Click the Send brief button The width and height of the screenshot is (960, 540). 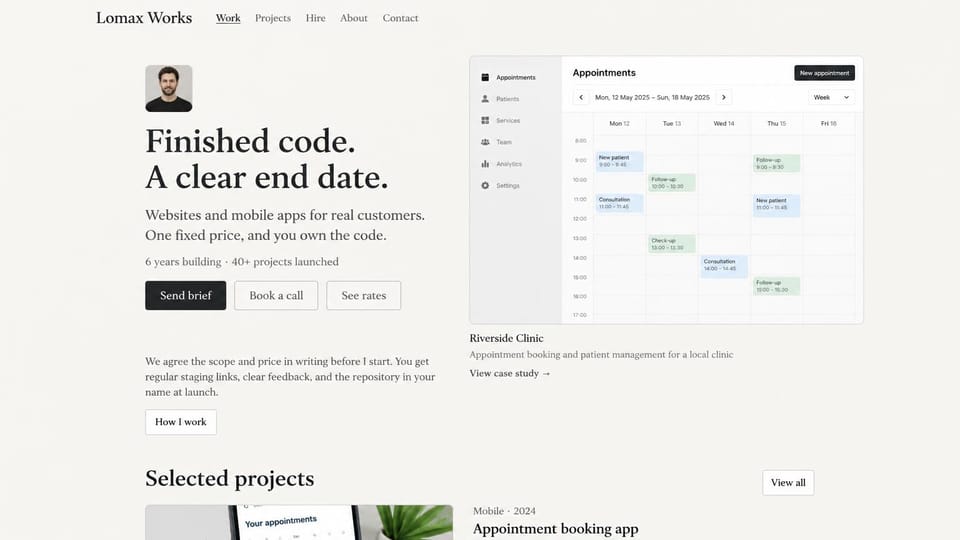coord(186,295)
